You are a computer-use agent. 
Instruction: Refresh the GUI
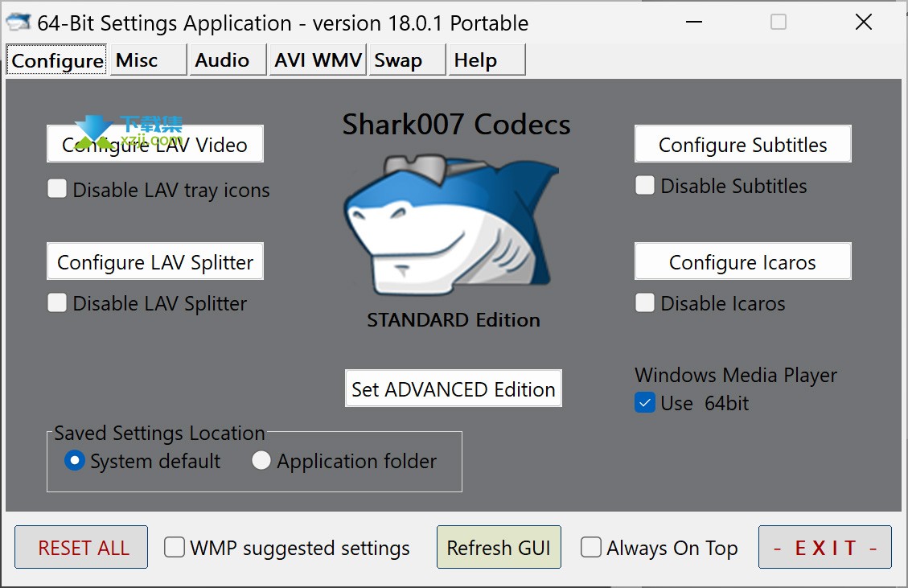tap(499, 548)
